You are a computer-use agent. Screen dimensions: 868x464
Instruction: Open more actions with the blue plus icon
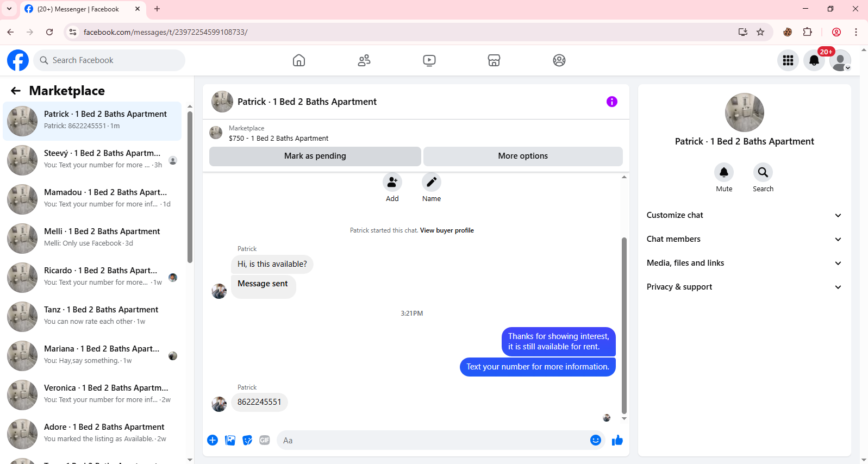coord(213,440)
